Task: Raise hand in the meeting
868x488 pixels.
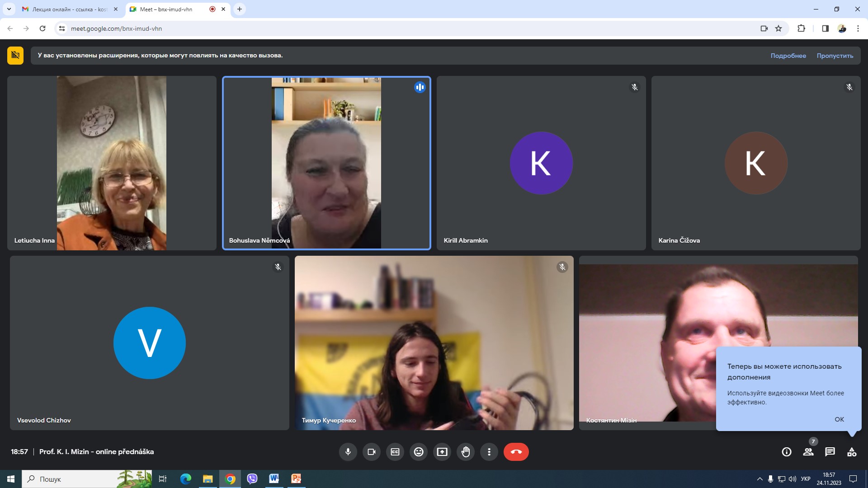Action: pos(466,452)
